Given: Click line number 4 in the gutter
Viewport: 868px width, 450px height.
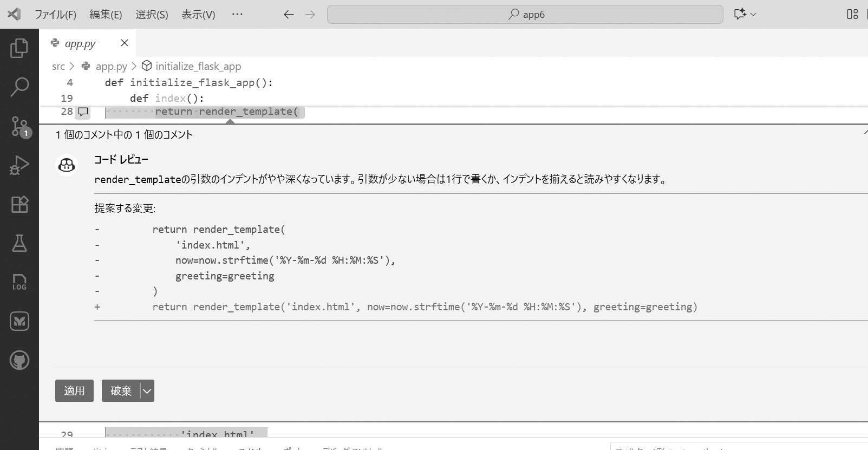Looking at the screenshot, I should coord(70,83).
